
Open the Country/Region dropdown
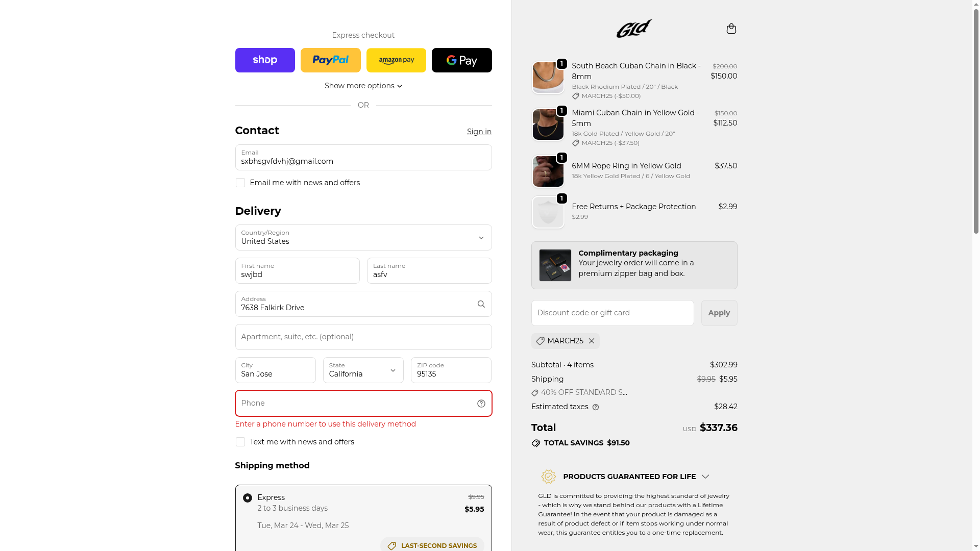(x=363, y=238)
